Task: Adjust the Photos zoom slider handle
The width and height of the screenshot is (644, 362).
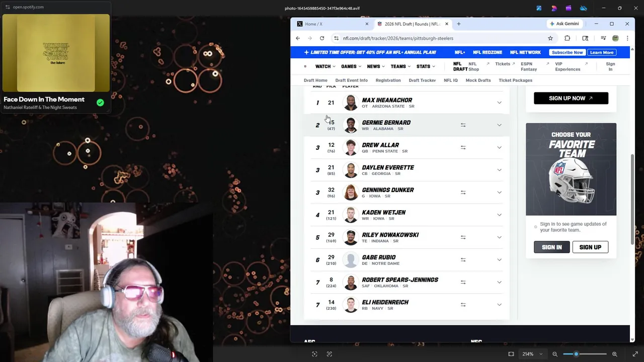Action: 576,354
